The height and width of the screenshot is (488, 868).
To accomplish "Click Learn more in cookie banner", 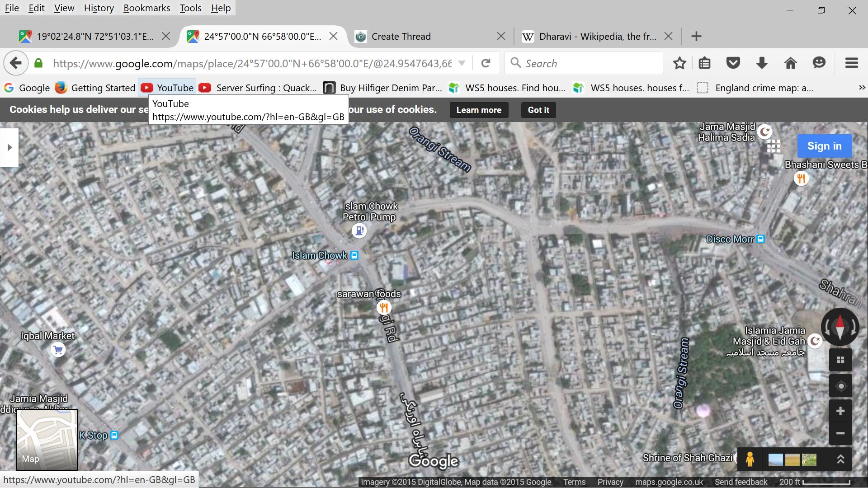I will (479, 110).
